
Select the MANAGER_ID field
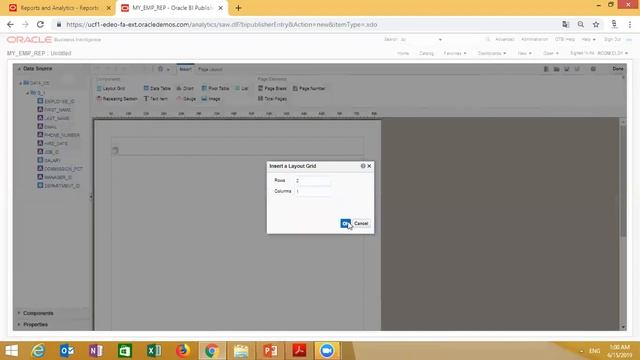point(55,177)
